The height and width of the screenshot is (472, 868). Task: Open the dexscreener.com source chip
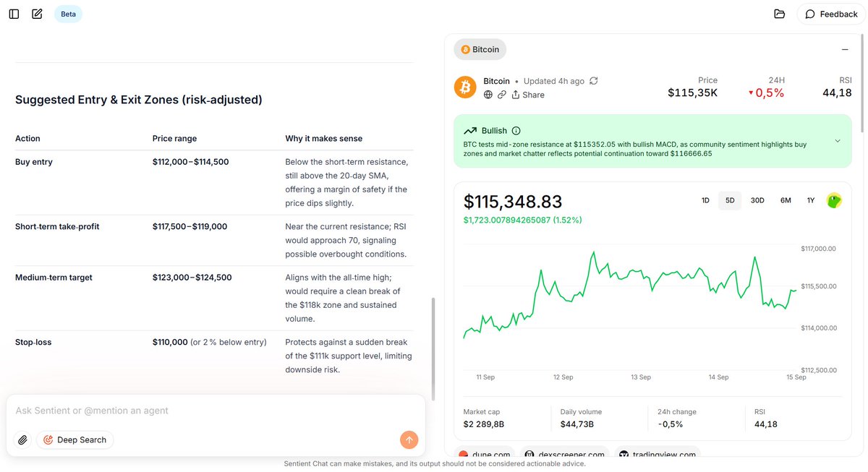(564, 455)
